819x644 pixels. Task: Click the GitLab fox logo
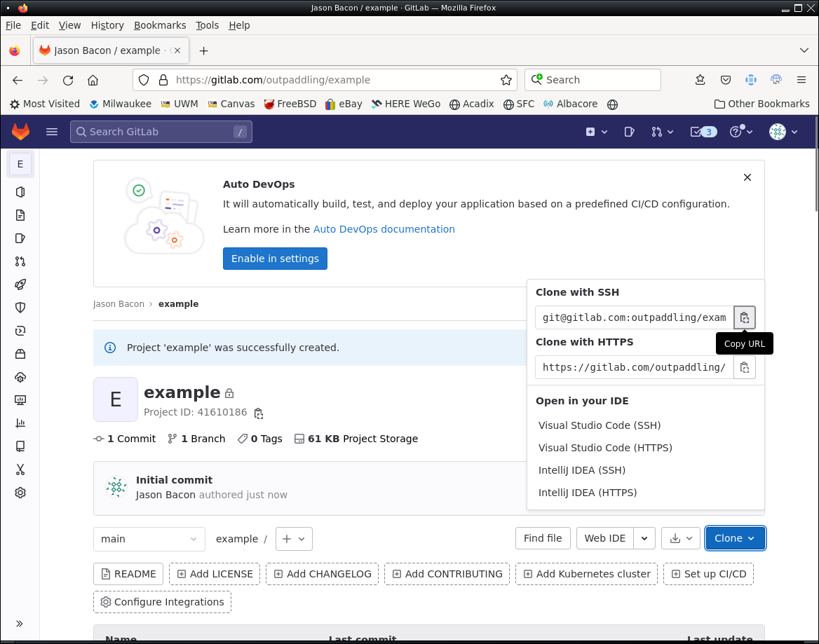click(x=20, y=132)
